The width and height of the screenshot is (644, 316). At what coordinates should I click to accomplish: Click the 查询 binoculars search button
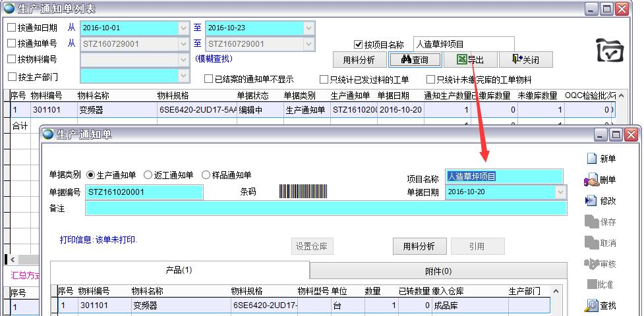pos(414,60)
